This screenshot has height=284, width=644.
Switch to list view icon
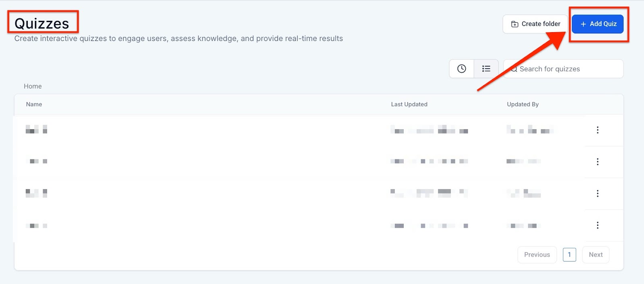click(486, 69)
